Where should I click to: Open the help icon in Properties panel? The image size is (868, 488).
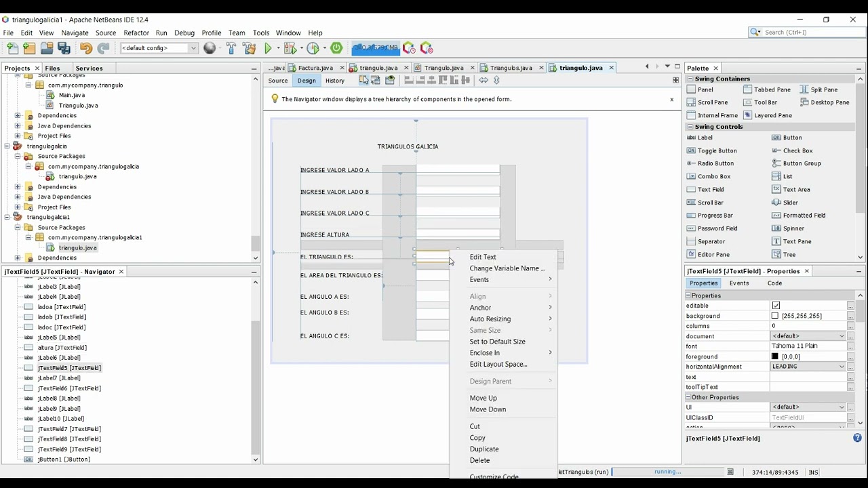(x=857, y=439)
